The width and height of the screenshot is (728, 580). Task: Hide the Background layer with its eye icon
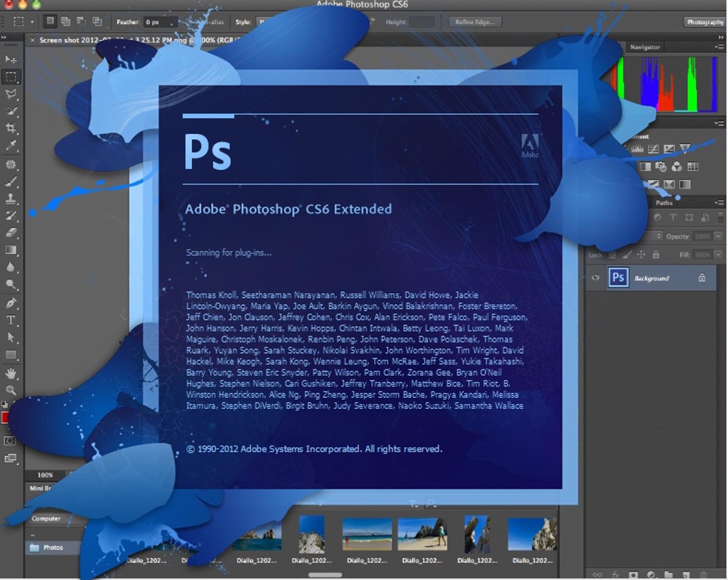(x=596, y=278)
